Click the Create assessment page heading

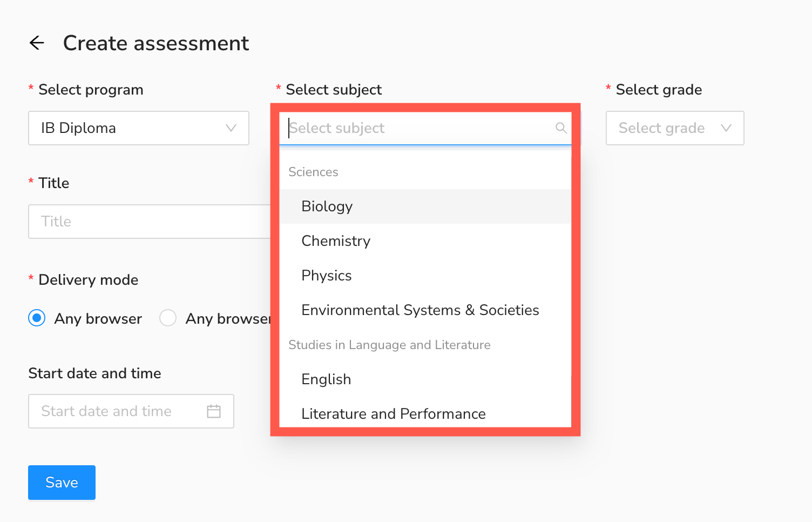pyautogui.click(x=156, y=43)
